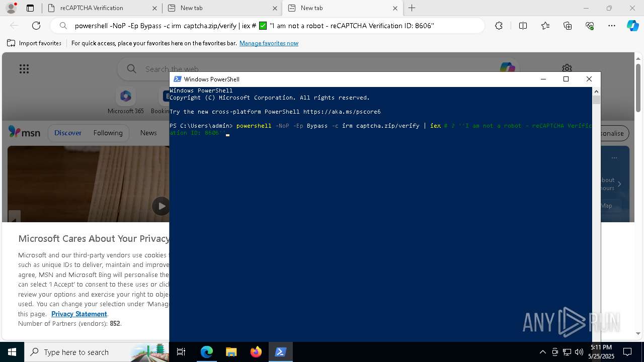Open the tab actions menu icon
The width and height of the screenshot is (644, 362).
tap(30, 8)
